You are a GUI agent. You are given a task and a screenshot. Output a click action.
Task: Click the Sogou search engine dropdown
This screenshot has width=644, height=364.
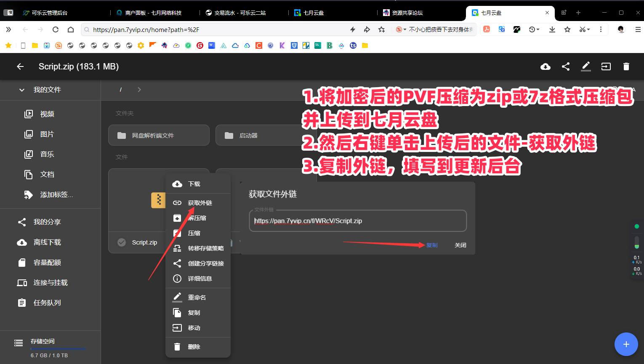pyautogui.click(x=401, y=29)
